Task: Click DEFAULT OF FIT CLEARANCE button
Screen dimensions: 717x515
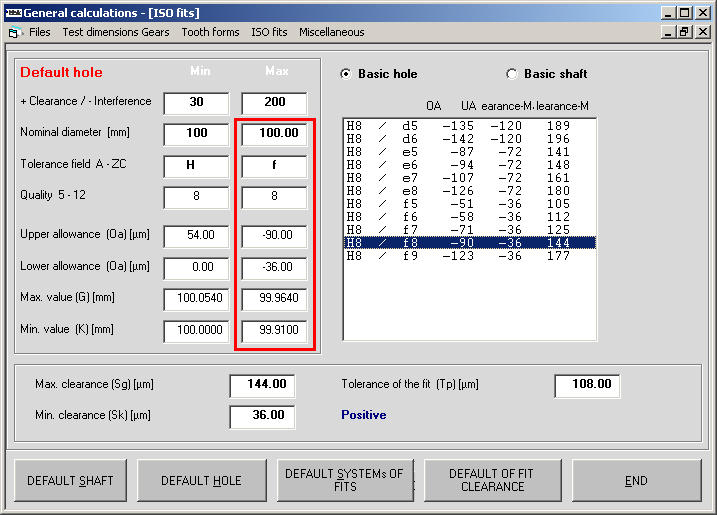Action: pos(492,480)
